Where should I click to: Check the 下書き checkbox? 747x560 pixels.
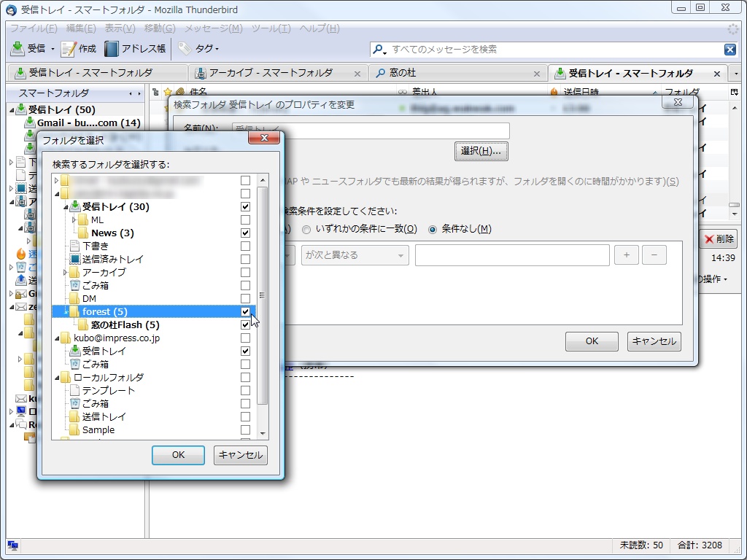click(245, 246)
